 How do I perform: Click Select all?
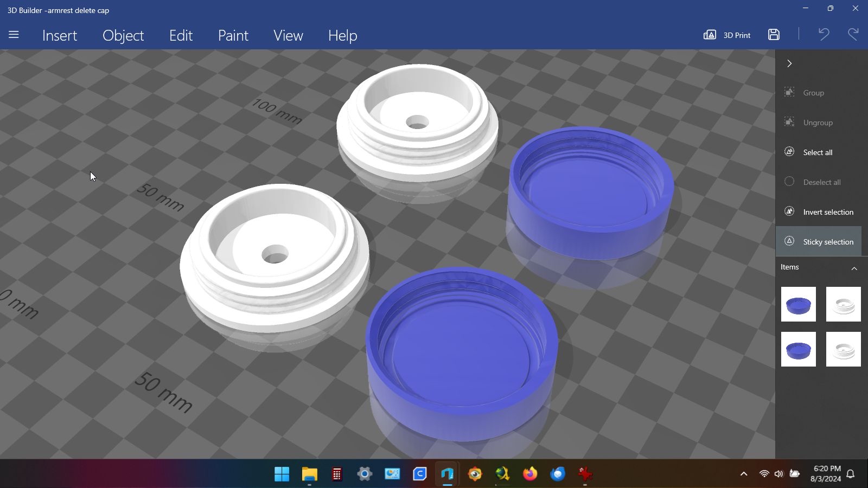coord(818,152)
